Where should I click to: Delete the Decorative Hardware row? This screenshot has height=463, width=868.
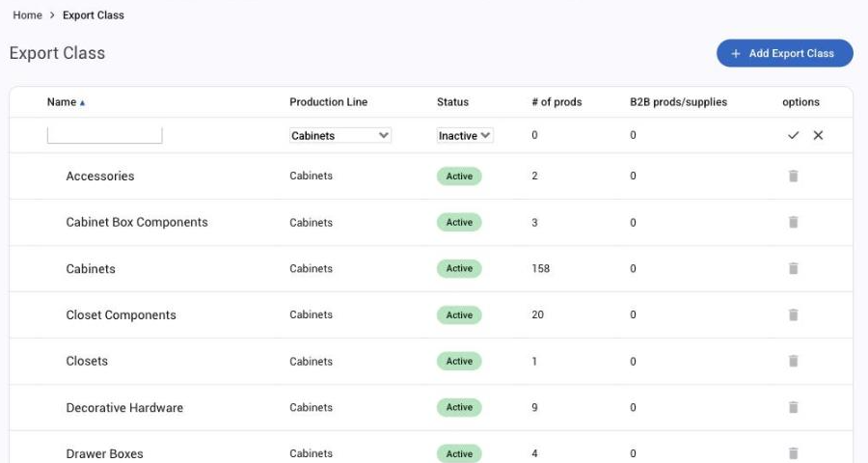tap(794, 407)
